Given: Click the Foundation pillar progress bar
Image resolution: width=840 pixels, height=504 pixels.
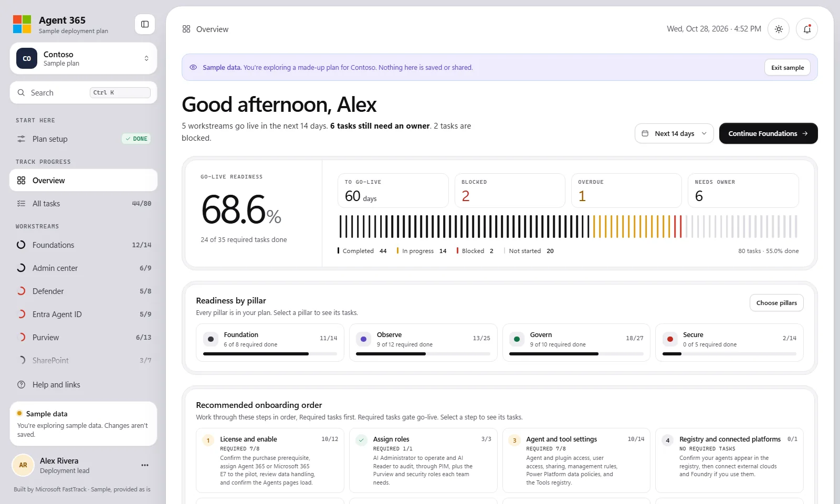Looking at the screenshot, I should [270, 354].
